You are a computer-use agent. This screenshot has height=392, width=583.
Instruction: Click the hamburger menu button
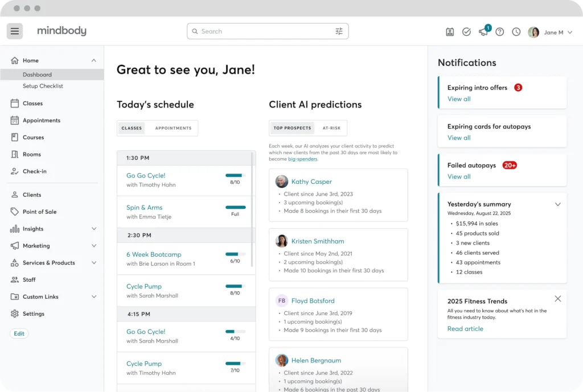click(x=15, y=31)
